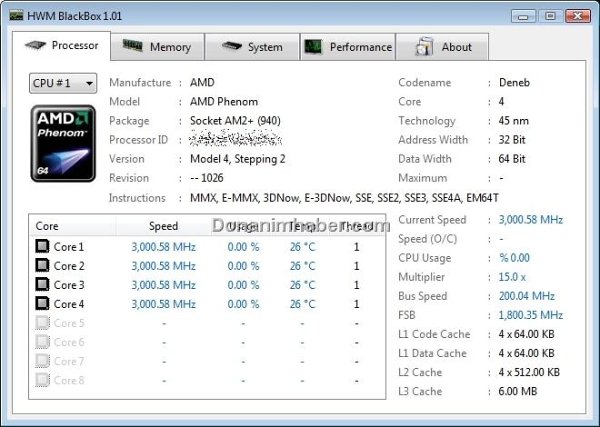The height and width of the screenshot is (427, 600).
Task: Click technology value '45 nm'
Action: click(x=514, y=121)
